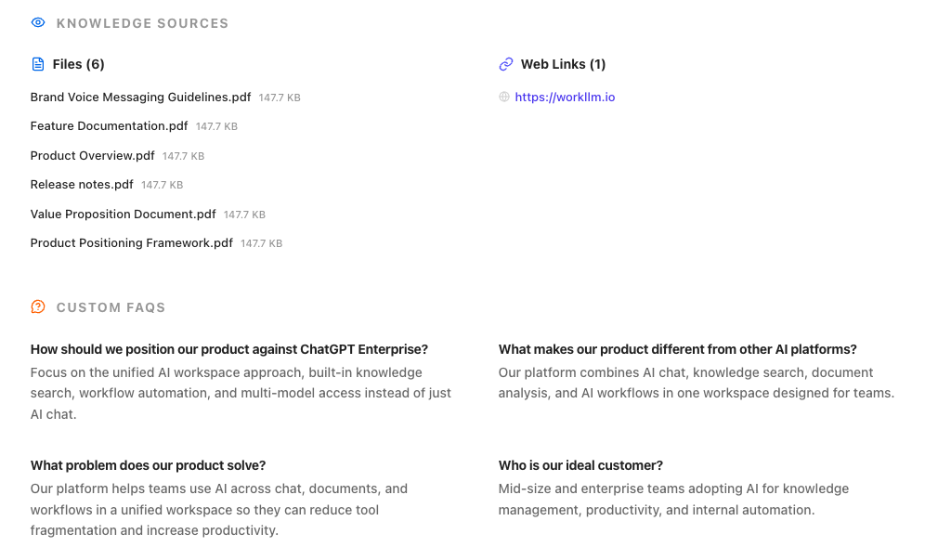Select the 'Who is our ideal customer?' question
The image size is (951, 560).
(580, 465)
